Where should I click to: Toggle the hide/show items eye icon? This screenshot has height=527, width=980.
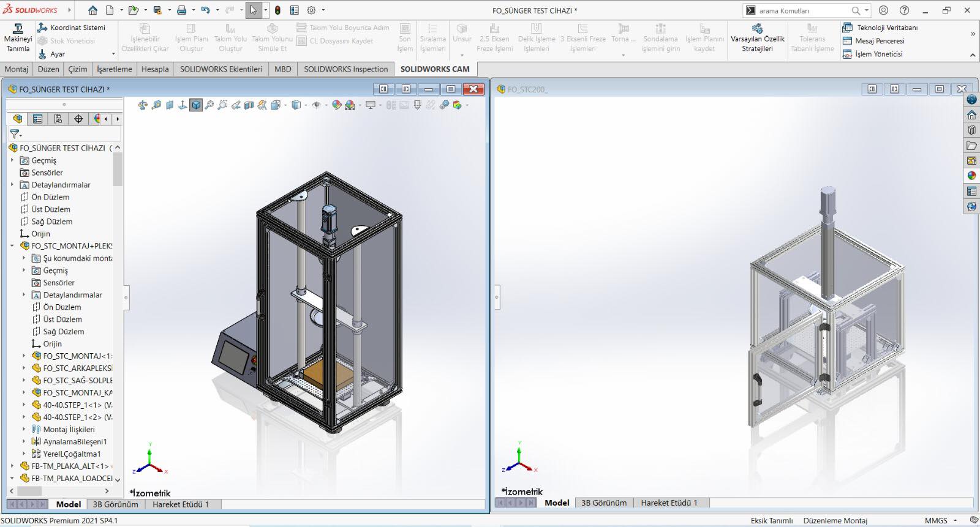(316, 105)
